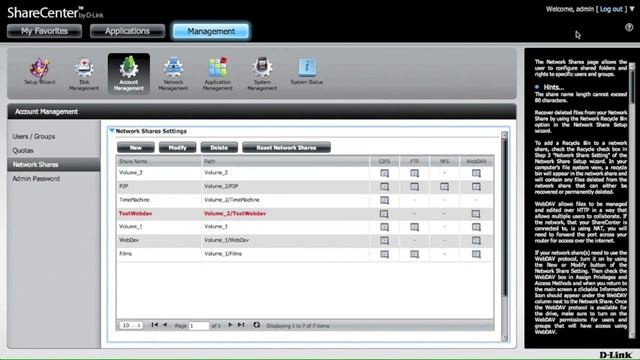This screenshot has width=640, height=360.
Task: Go to the next page of shares
Action: tap(230, 325)
